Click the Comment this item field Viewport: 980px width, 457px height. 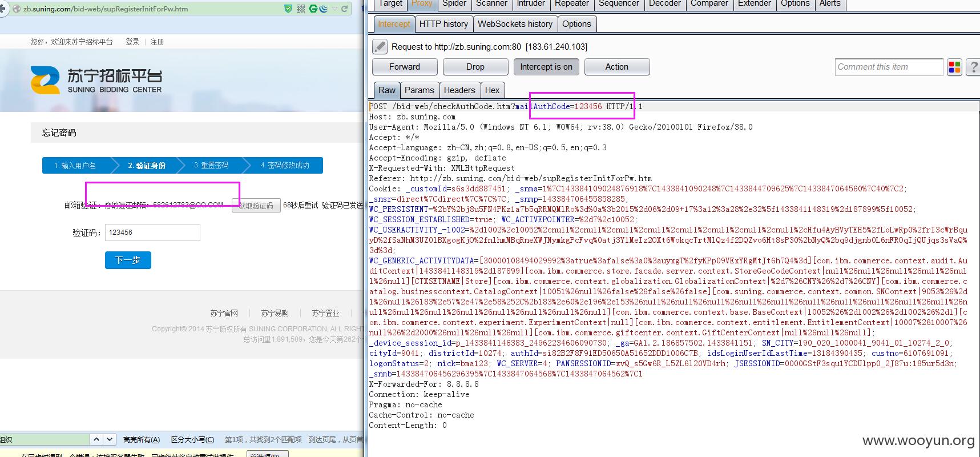889,67
